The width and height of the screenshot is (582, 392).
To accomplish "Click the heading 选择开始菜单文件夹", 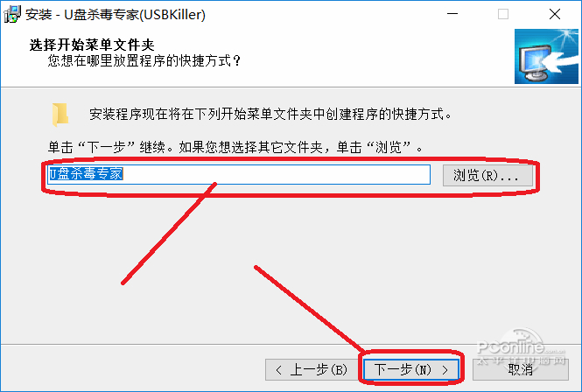I will pyautogui.click(x=92, y=45).
